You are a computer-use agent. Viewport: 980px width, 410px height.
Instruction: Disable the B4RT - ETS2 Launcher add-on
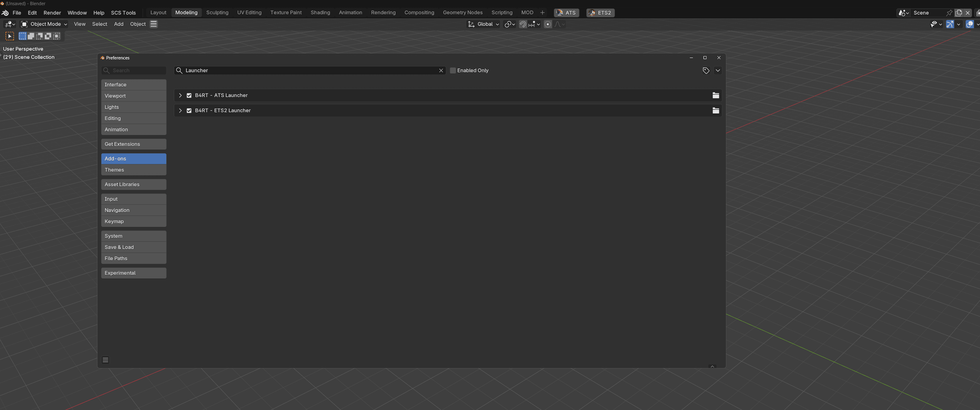(x=189, y=110)
